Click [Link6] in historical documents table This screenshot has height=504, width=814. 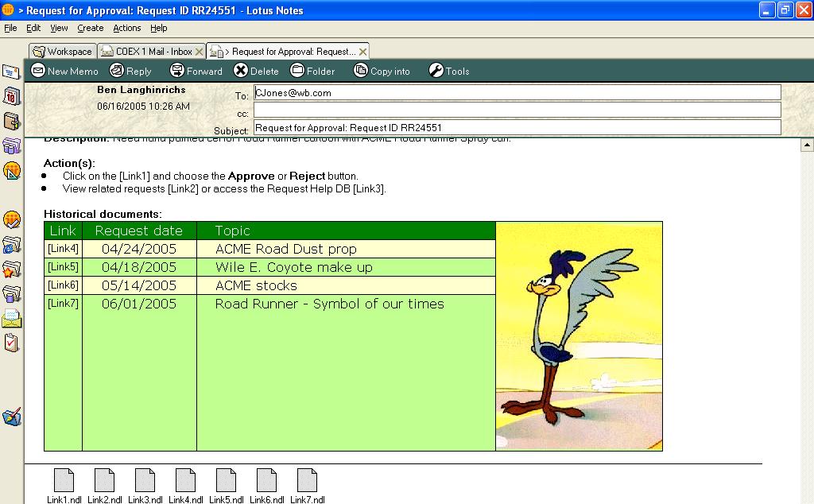[63, 285]
